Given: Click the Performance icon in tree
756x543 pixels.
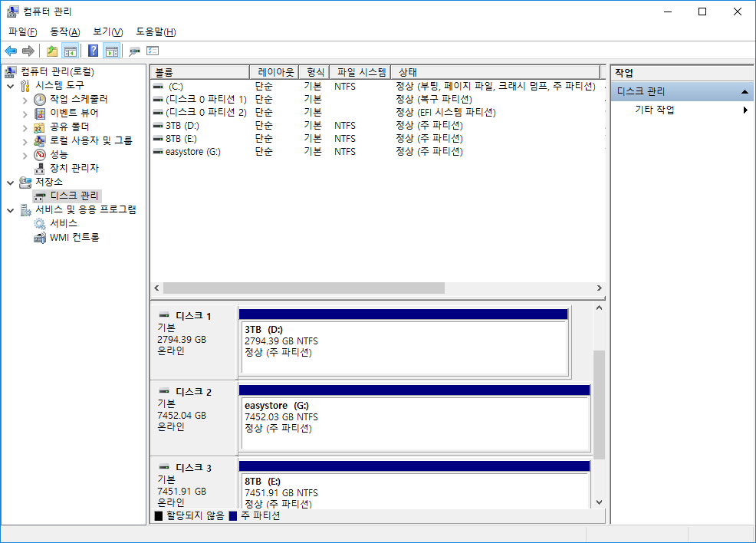Looking at the screenshot, I should (40, 155).
